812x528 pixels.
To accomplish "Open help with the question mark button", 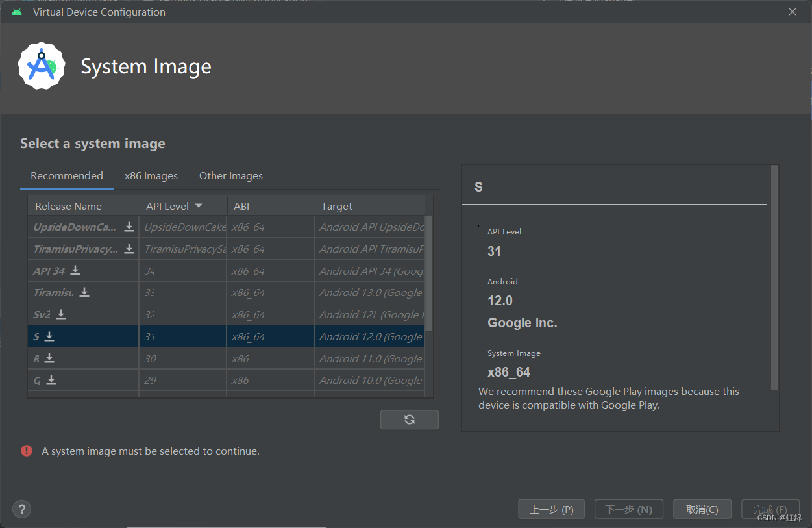I will click(x=22, y=509).
